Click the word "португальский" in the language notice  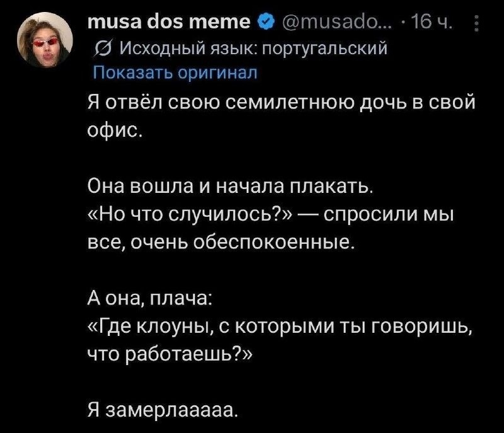pos(325,49)
